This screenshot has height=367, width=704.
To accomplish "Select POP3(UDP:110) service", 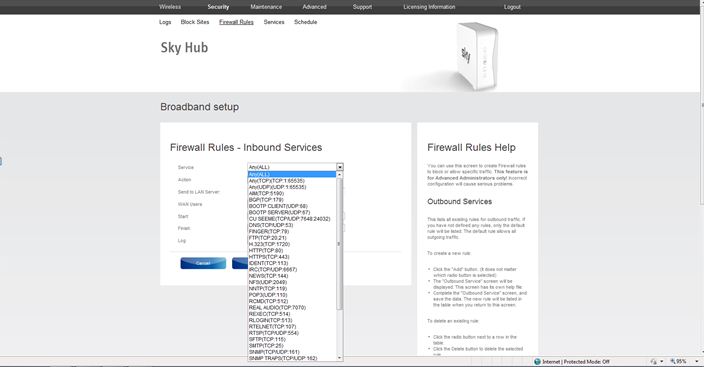I will (x=292, y=295).
